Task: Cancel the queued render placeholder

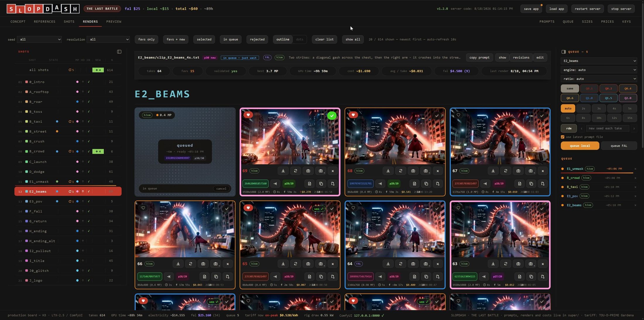Action: click(221, 188)
